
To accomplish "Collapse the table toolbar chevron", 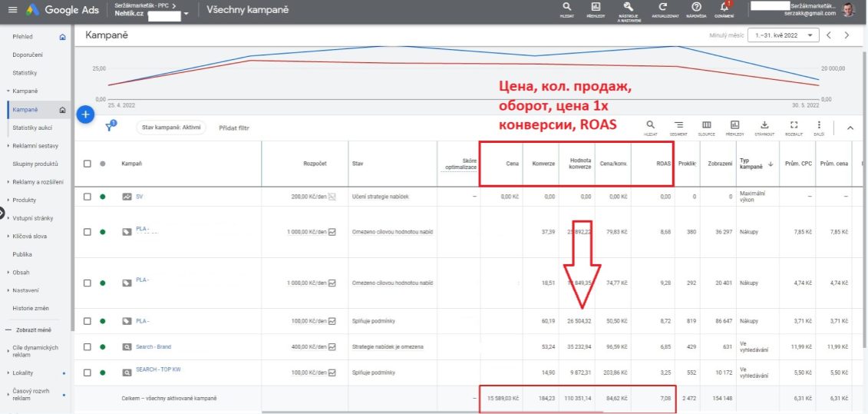I will pos(850,128).
